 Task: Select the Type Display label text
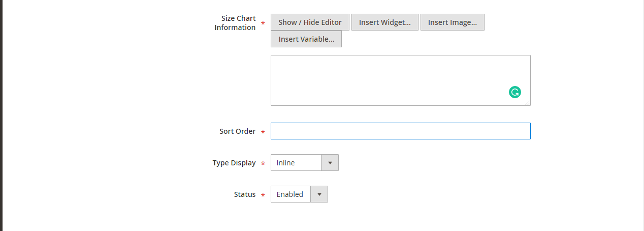pos(234,163)
